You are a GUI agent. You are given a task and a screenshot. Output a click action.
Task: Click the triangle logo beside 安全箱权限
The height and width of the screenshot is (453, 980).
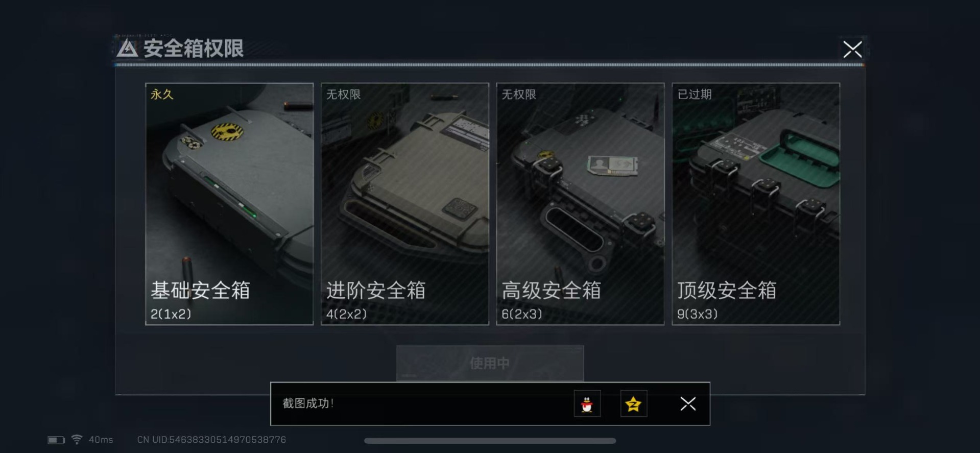tap(127, 49)
